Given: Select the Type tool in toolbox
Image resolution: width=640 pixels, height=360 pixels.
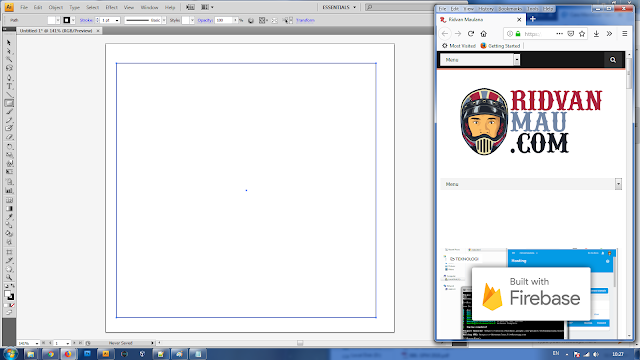Looking at the screenshot, I should pyautogui.click(x=9, y=86).
